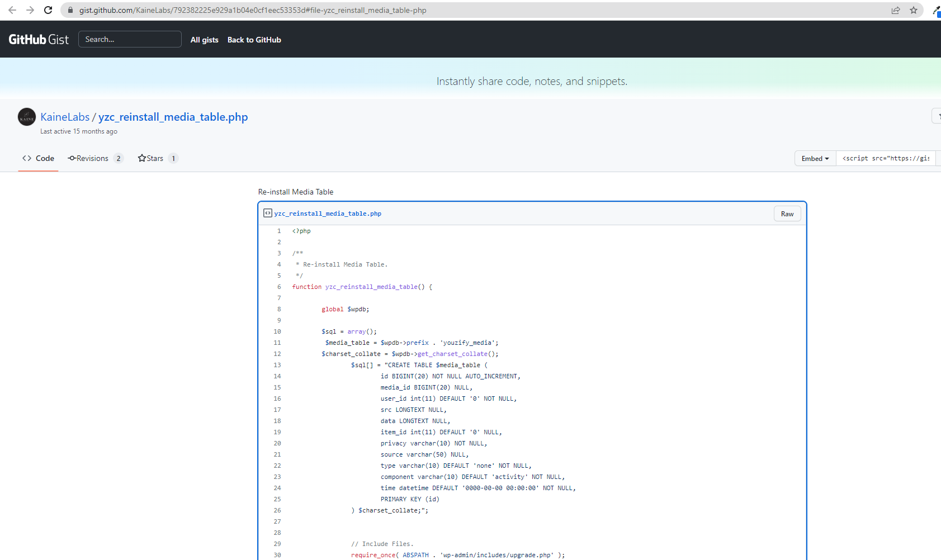Viewport: 941px width, 560px height.
Task: Open KaineLabs avatar image
Action: pyautogui.click(x=27, y=117)
